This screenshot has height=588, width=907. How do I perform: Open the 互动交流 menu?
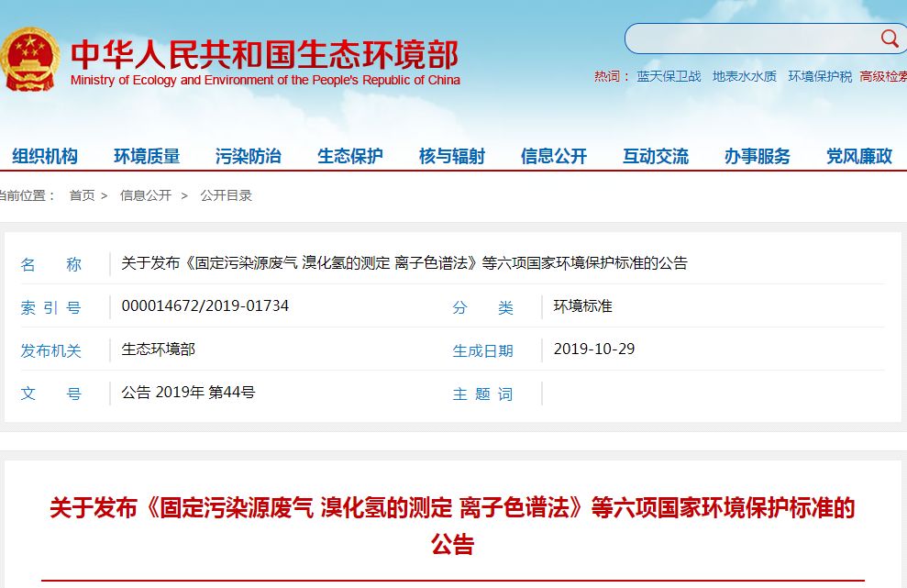[656, 156]
